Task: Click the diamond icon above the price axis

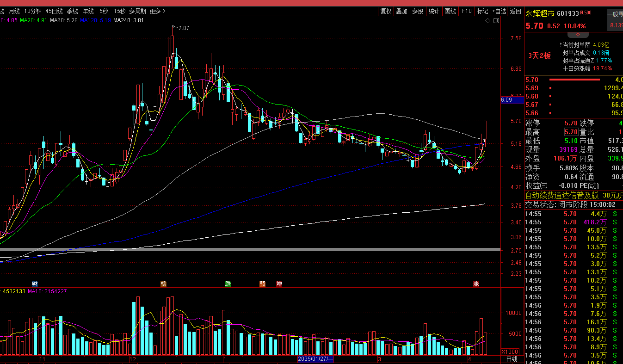Action: [x=487, y=21]
